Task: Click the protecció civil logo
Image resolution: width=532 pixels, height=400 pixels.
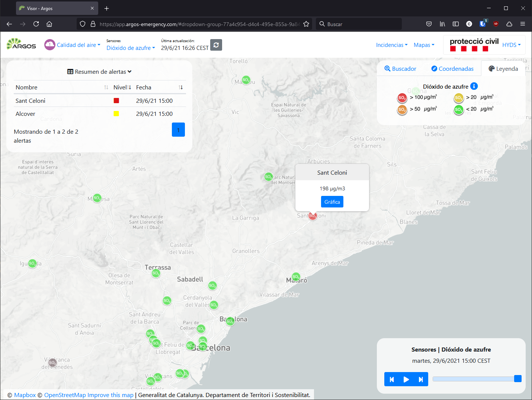Action: tap(474, 45)
